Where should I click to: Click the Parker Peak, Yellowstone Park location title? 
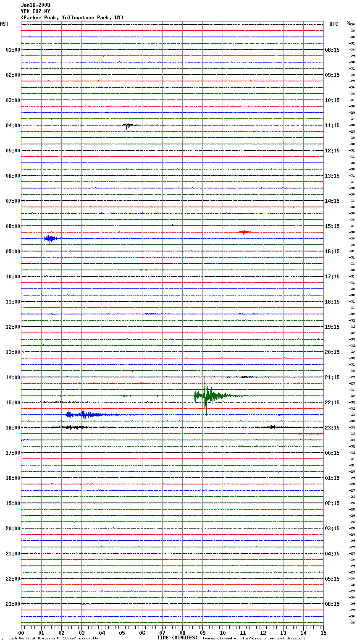(x=72, y=18)
